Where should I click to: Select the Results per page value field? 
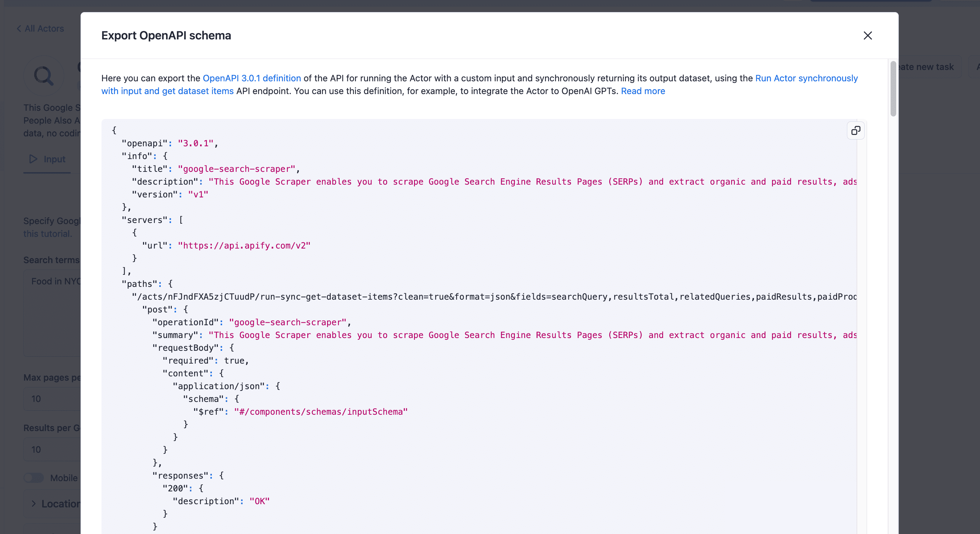click(x=53, y=449)
